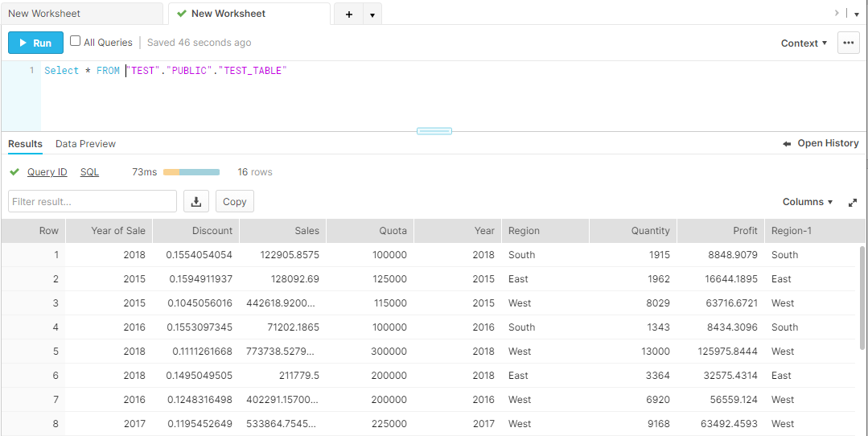
Task: Select the Quantity cell 1343
Action: (633, 327)
